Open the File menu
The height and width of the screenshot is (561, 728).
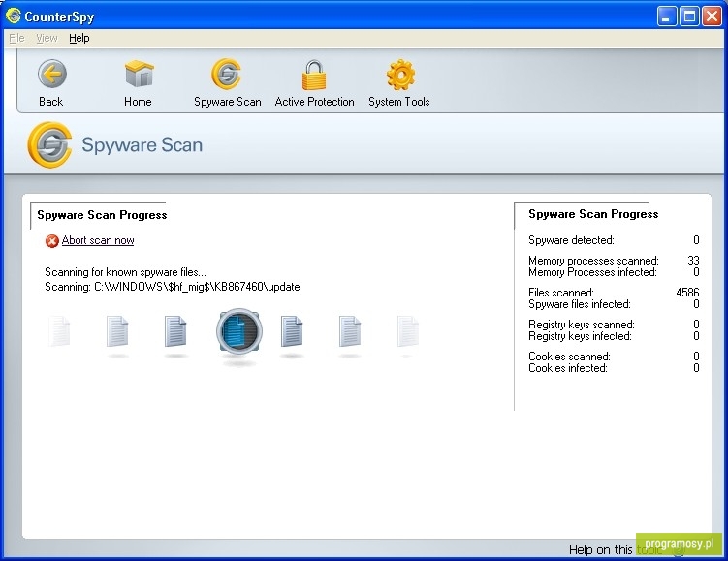point(16,38)
